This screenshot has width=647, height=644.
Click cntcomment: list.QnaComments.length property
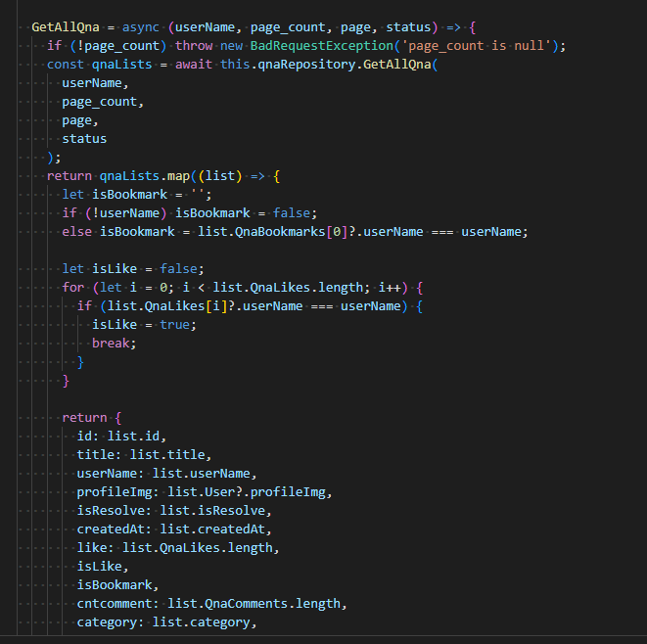point(211,603)
